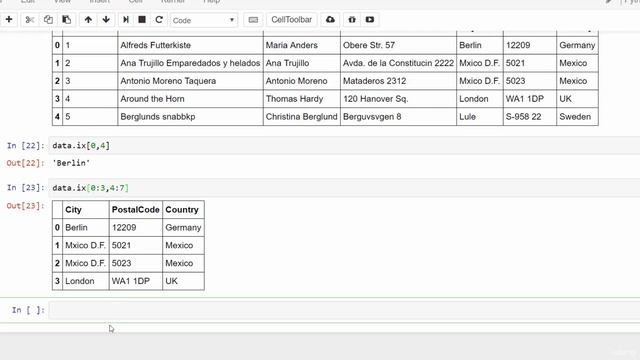The width and height of the screenshot is (640, 360).
Task: Copy selected cells using the toolbar icon
Action: pos(48,20)
